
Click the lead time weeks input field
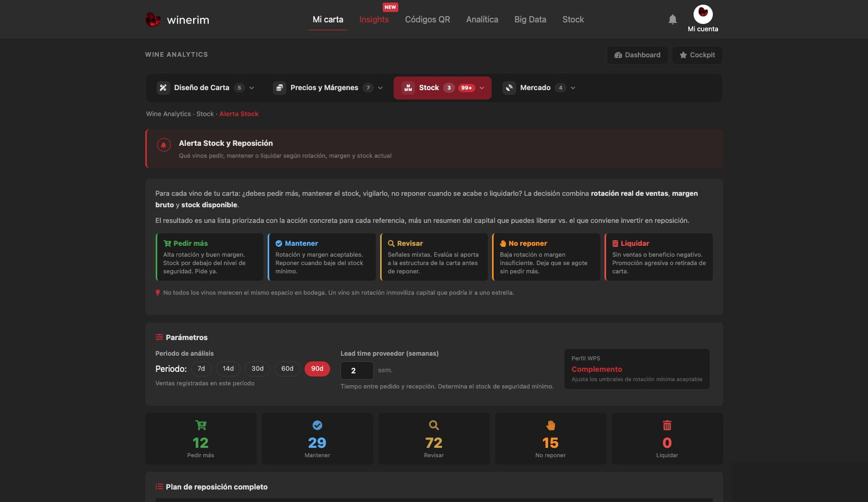click(357, 370)
